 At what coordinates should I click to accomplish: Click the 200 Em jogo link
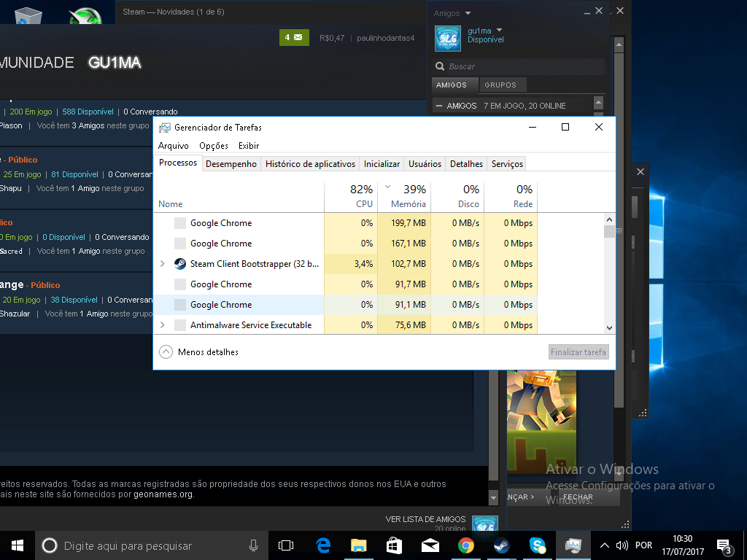(31, 112)
